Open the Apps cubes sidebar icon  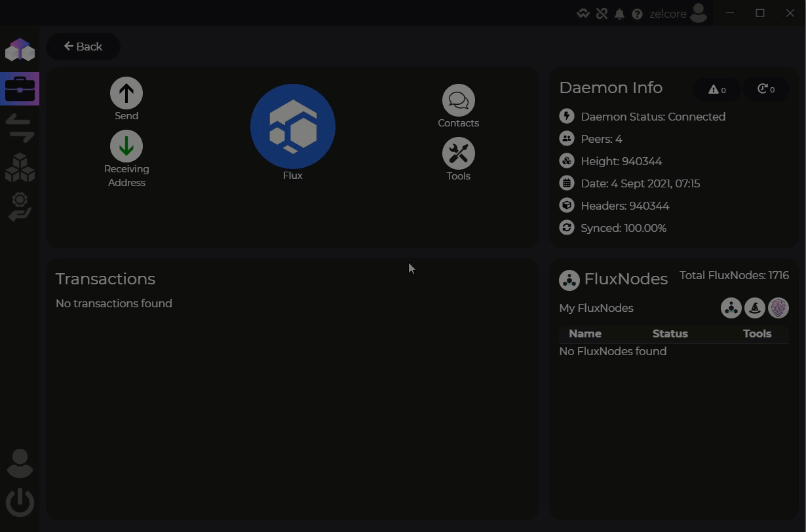(20, 167)
